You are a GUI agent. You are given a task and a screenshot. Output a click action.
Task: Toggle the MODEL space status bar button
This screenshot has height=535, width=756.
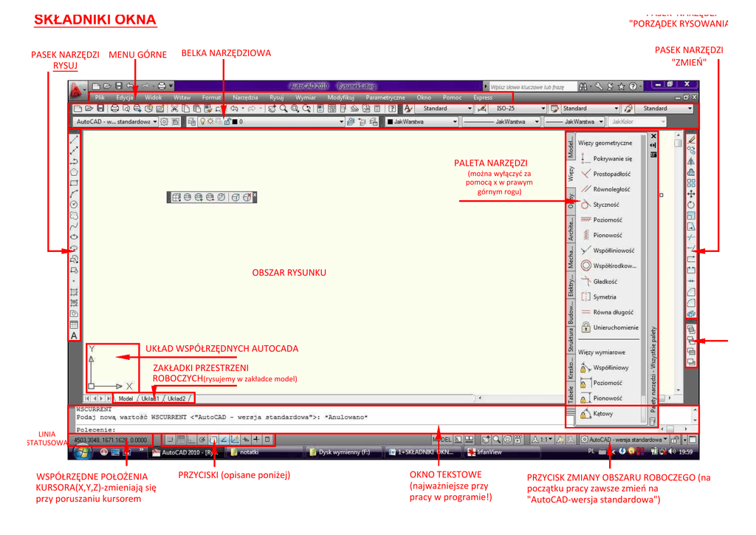[441, 439]
